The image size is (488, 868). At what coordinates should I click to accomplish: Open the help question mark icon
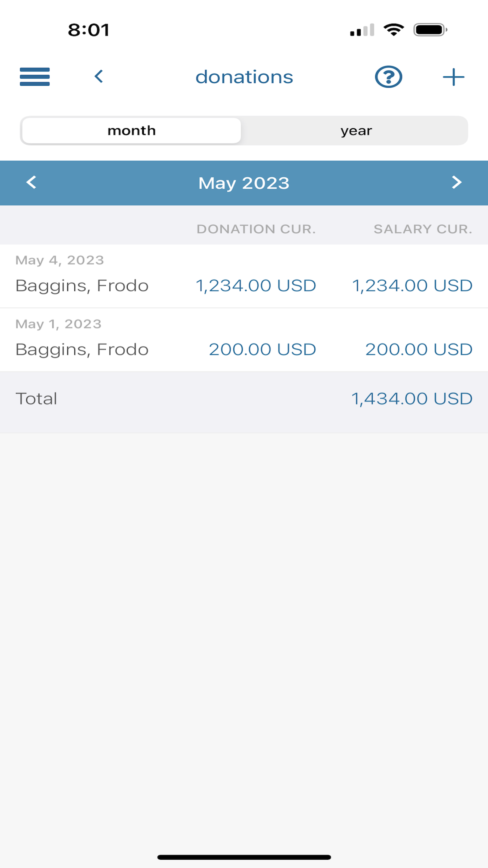[x=388, y=77]
